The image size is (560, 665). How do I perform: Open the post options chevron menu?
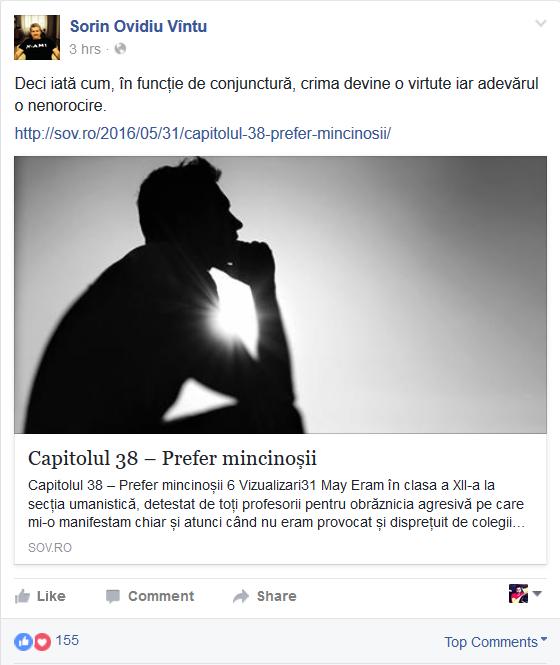[540, 23]
